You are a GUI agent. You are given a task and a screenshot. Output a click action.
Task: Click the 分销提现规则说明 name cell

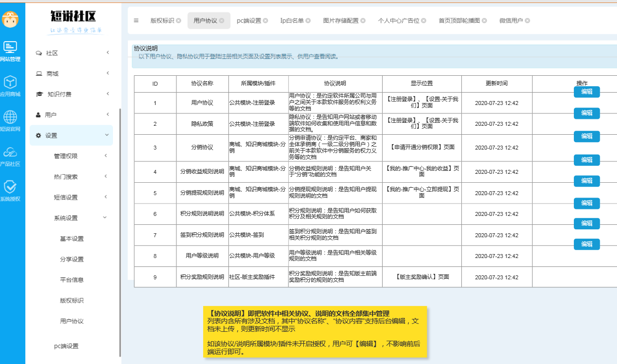click(202, 193)
